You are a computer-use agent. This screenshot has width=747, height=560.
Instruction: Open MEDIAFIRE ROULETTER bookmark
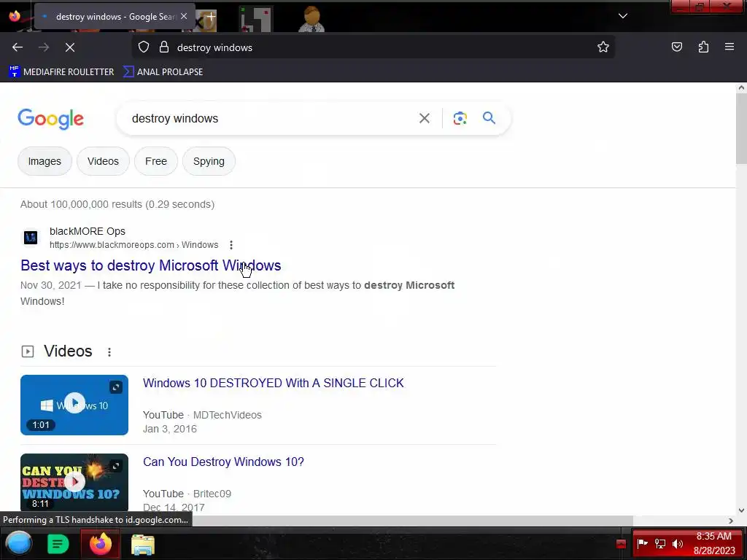(x=61, y=72)
